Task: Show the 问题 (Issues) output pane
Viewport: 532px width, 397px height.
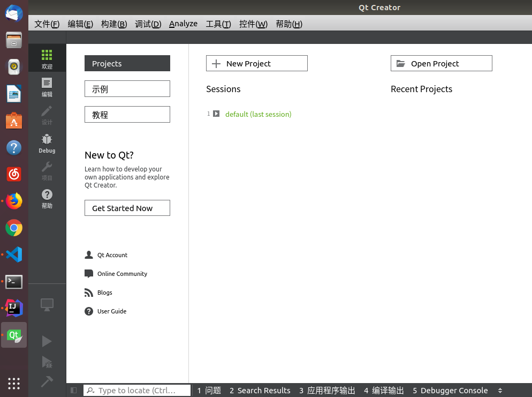Action: [209, 391]
